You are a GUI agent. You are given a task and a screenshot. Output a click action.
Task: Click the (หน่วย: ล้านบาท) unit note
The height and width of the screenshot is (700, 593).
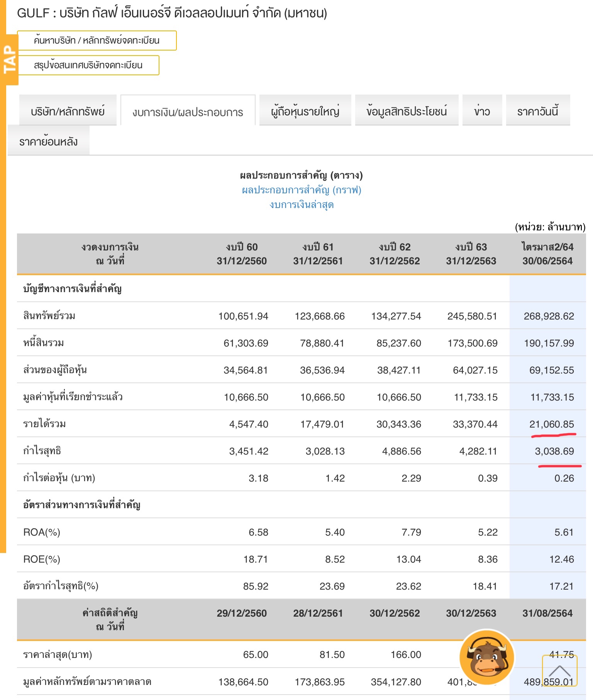pos(550,227)
